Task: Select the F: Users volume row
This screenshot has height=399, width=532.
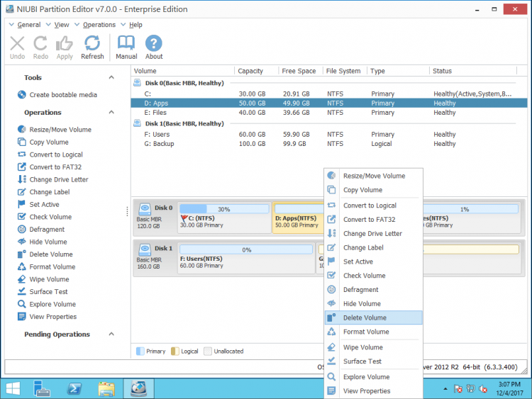Action: (x=328, y=134)
